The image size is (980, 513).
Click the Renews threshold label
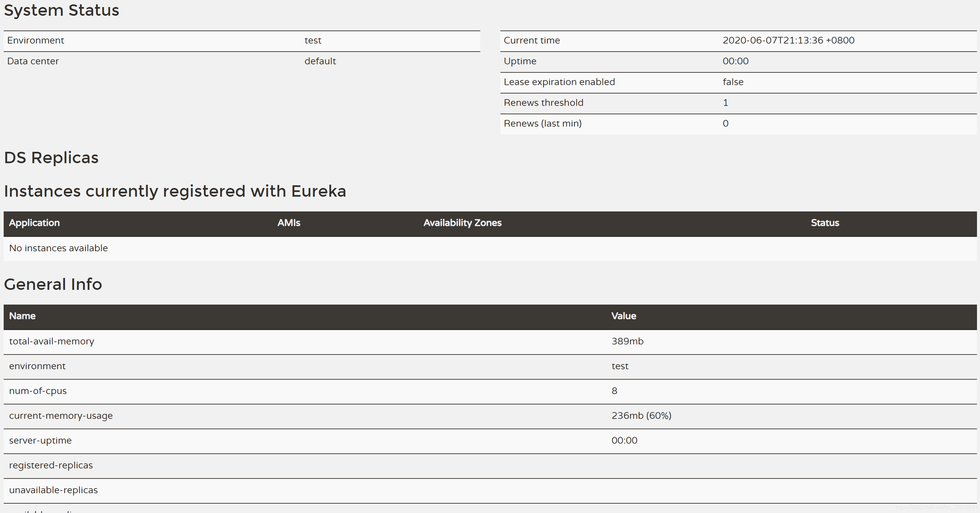[x=543, y=103]
